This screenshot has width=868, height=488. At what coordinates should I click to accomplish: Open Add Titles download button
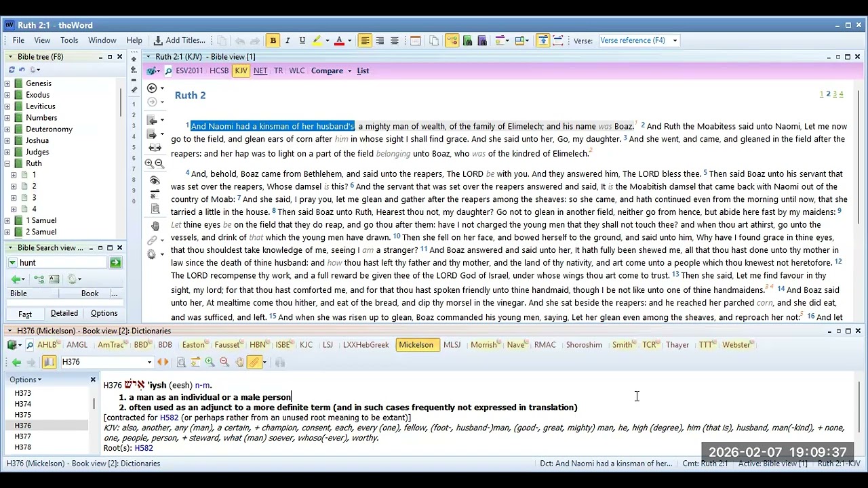point(179,41)
